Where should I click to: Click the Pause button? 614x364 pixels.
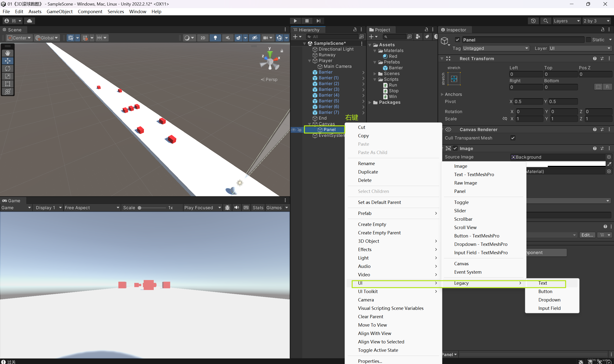click(307, 21)
